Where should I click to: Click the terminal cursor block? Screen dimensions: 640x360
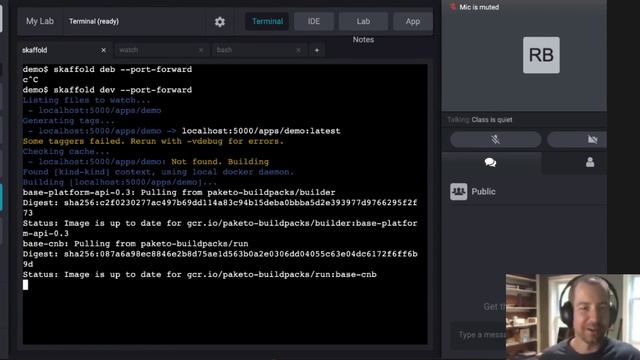25,285
